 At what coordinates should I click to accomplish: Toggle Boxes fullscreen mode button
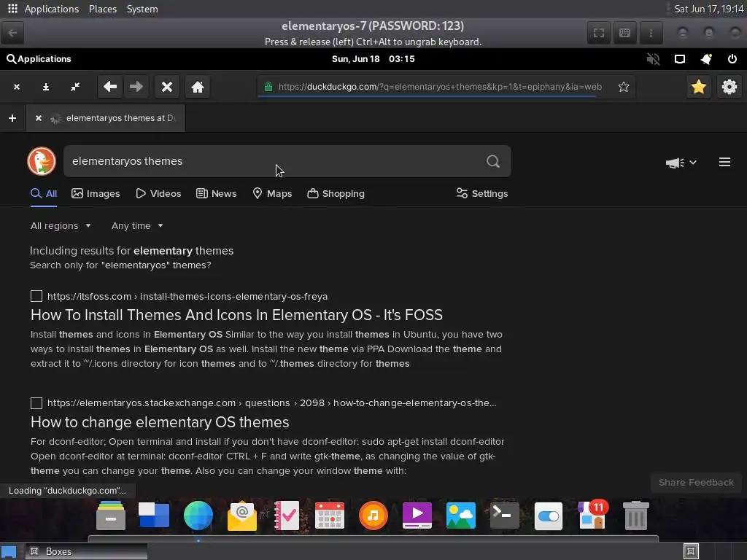click(599, 33)
